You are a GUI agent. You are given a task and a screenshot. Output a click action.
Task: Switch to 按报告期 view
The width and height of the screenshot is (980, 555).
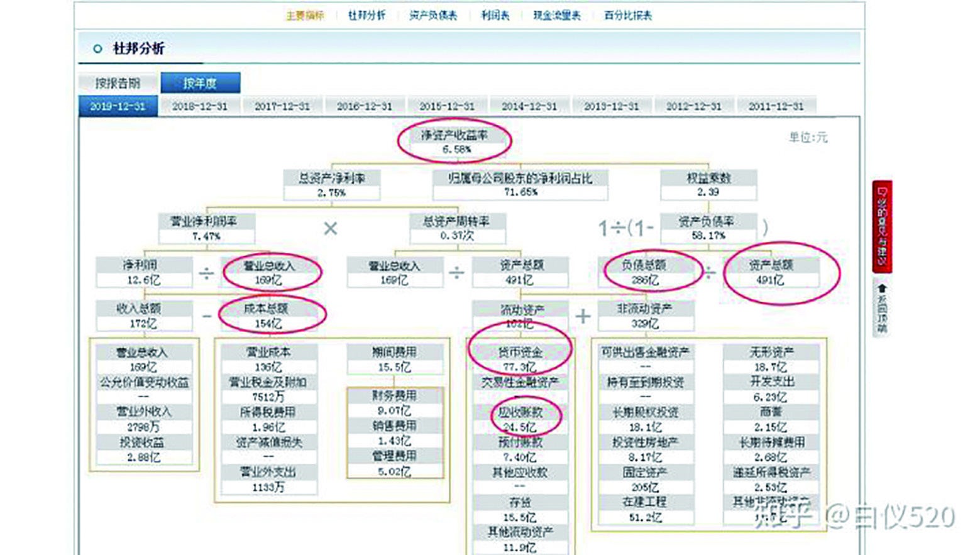point(119,82)
